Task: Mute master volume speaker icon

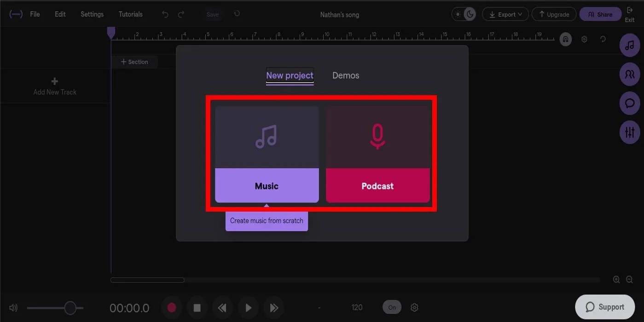Action: tap(13, 307)
